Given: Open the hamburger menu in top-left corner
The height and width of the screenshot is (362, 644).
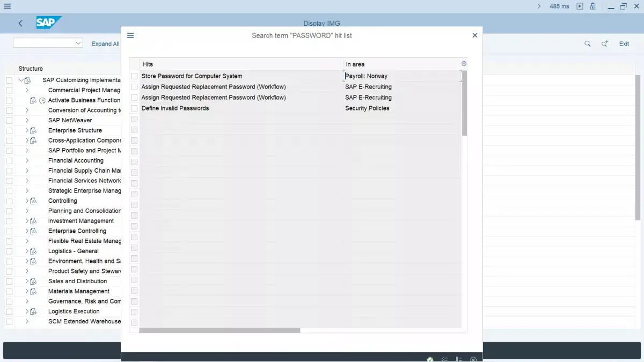Looking at the screenshot, I should point(7,6).
